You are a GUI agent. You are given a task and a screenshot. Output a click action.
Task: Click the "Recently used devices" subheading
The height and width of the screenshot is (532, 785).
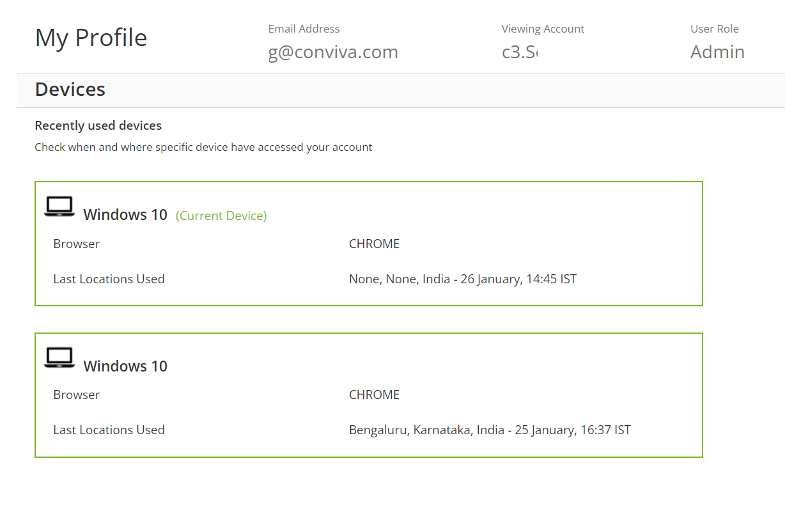point(98,125)
